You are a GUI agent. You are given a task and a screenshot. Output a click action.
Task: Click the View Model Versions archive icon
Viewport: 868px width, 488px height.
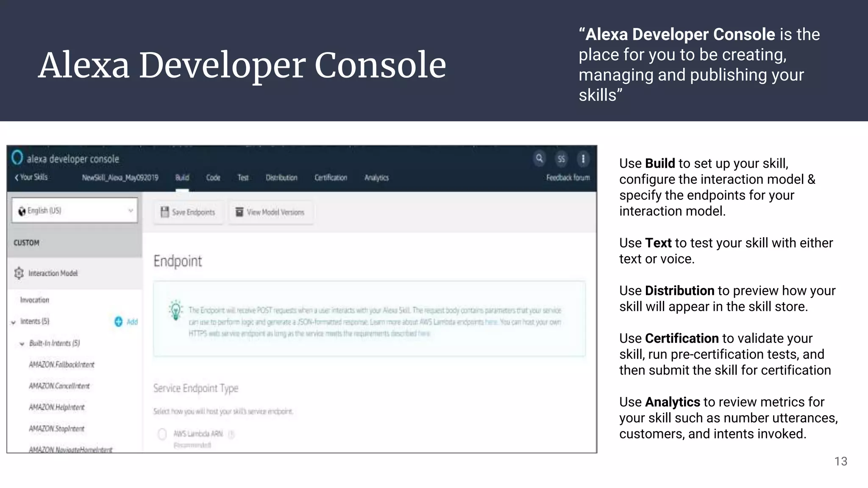(239, 212)
